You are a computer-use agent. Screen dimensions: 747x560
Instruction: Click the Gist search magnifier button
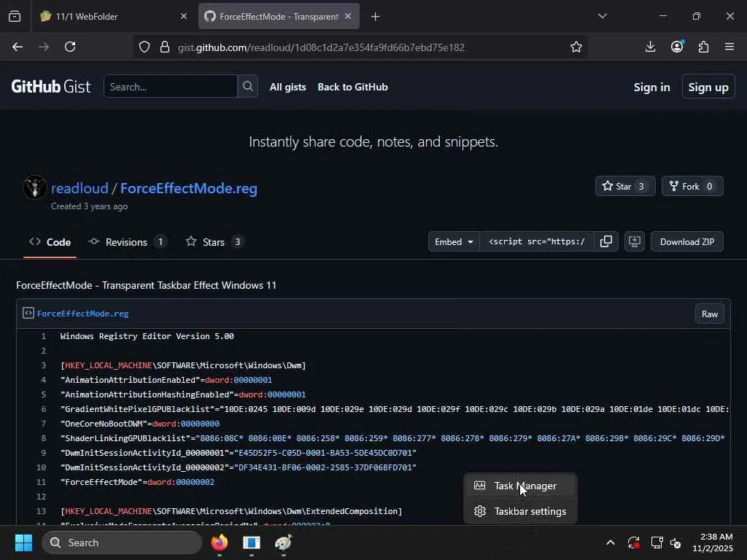click(248, 86)
